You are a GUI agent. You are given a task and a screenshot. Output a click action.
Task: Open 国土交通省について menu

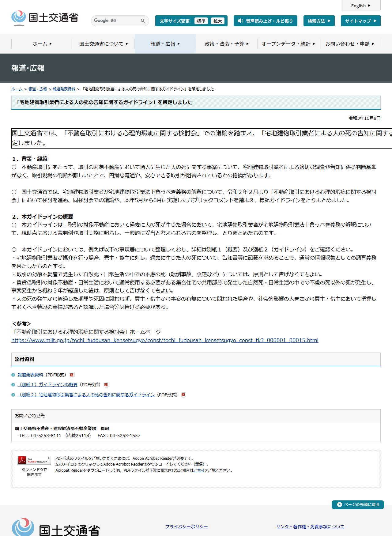pos(104,44)
